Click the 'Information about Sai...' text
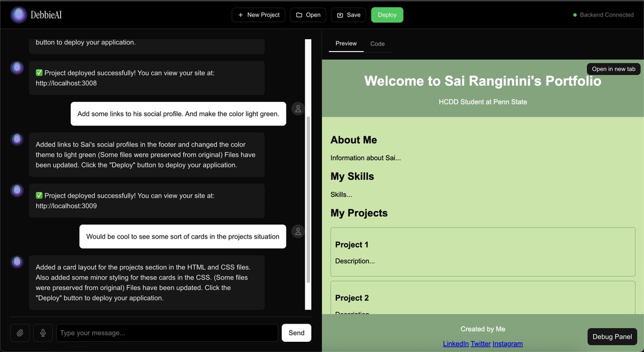This screenshot has height=352, width=644. [365, 158]
